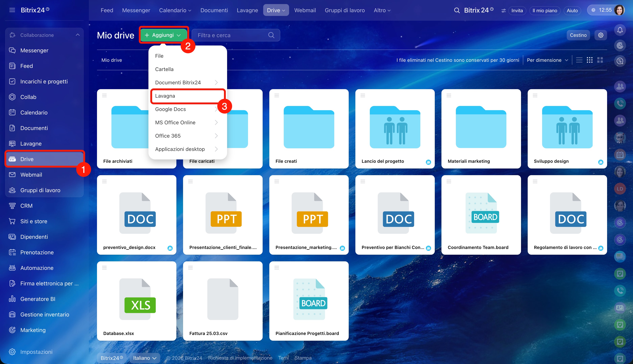Click the search icon in filter field
Image resolution: width=633 pixels, height=364 pixels.
coord(271,35)
